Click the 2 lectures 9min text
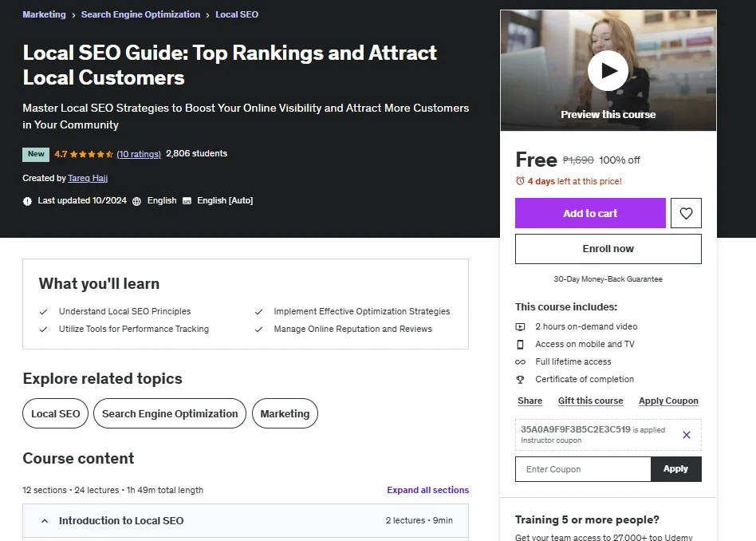 (x=419, y=520)
